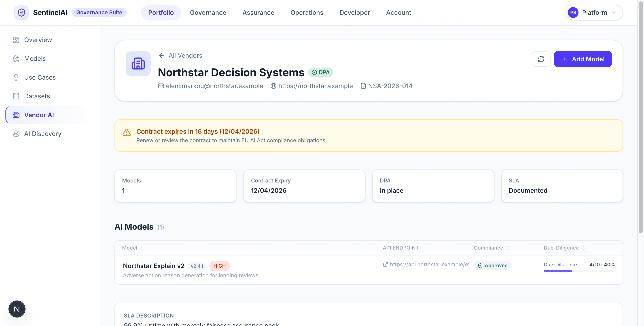
Task: Open the https://northstar.example website link
Action: [316, 86]
